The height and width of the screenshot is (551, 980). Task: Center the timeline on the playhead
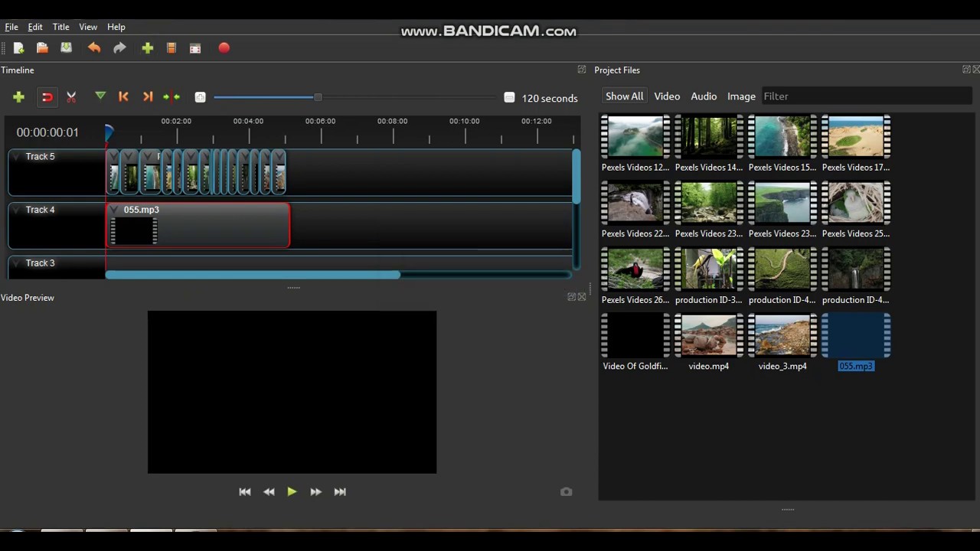coord(171,96)
